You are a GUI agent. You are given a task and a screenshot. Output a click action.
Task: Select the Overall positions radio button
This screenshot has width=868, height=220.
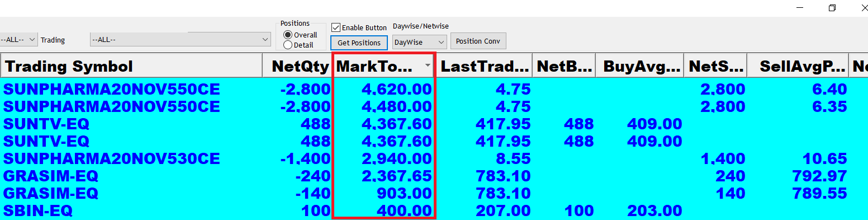288,35
